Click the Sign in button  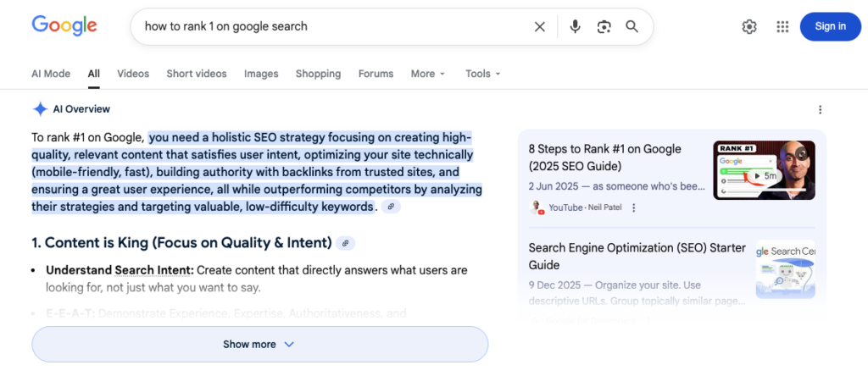click(x=831, y=26)
